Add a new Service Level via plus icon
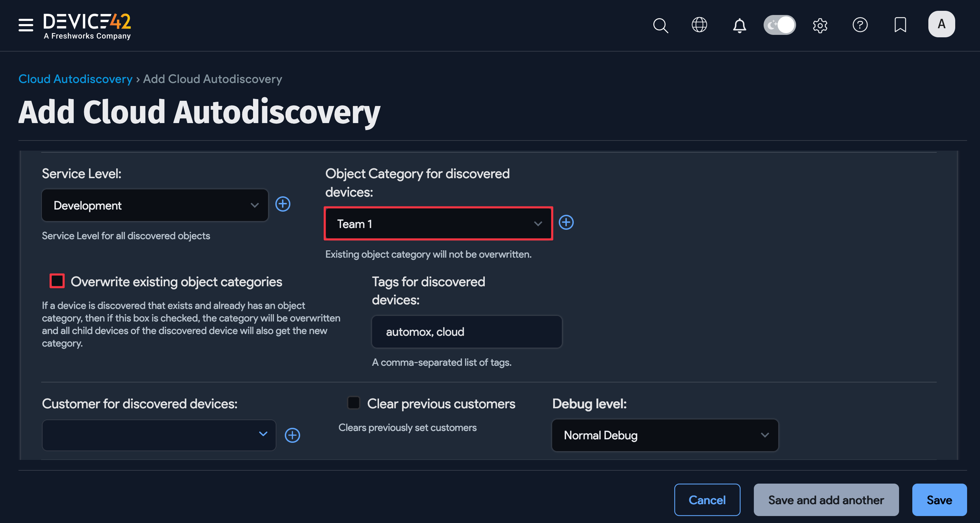Viewport: 980px width, 523px height. [x=283, y=204]
